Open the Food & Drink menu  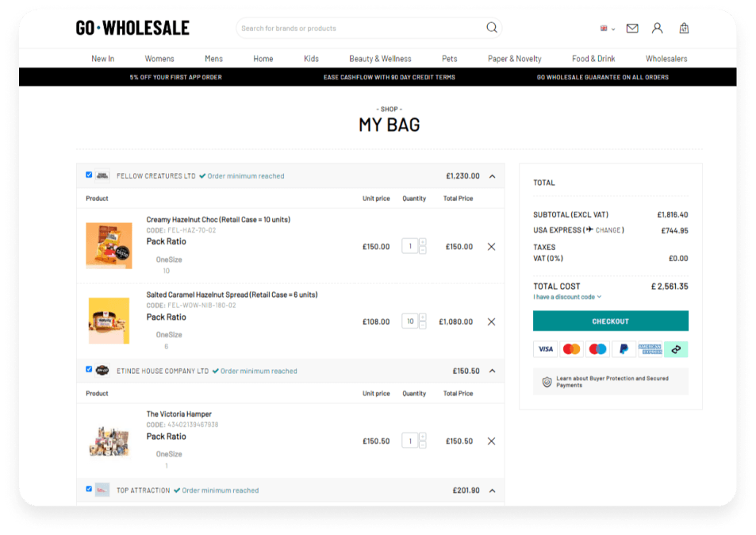[x=593, y=59]
